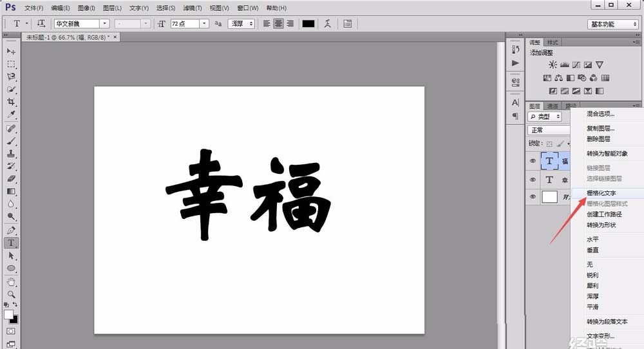Image resolution: width=644 pixels, height=349 pixels.
Task: Toggle lock transparent pixels
Action: click(549, 144)
